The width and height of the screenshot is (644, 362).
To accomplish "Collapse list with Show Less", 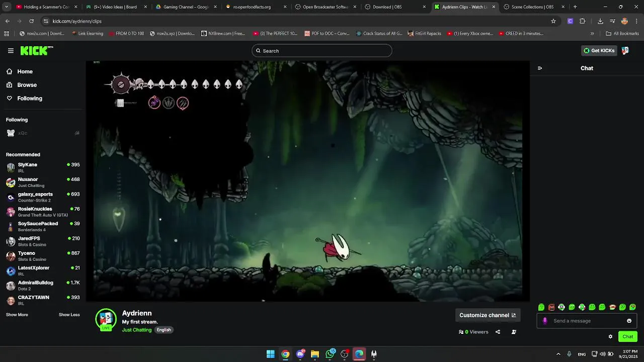I will tap(69, 315).
